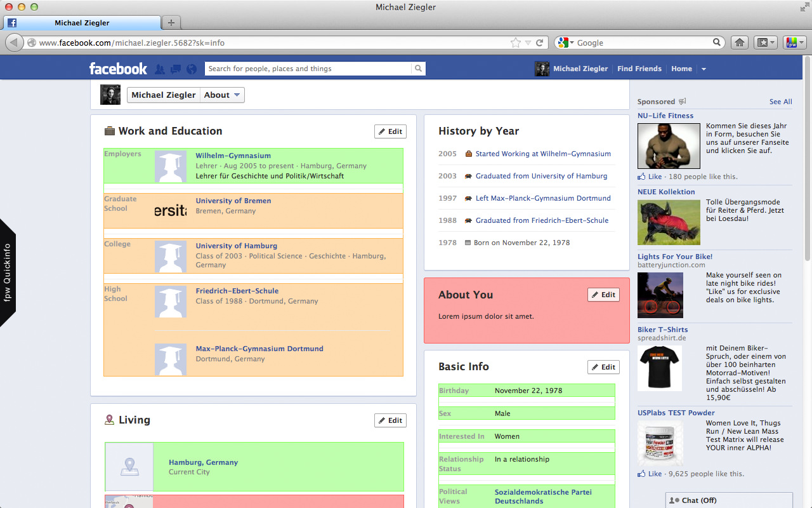Click the Biker T-Shirts ad image
Screen dimensions: 812x508
pos(660,368)
